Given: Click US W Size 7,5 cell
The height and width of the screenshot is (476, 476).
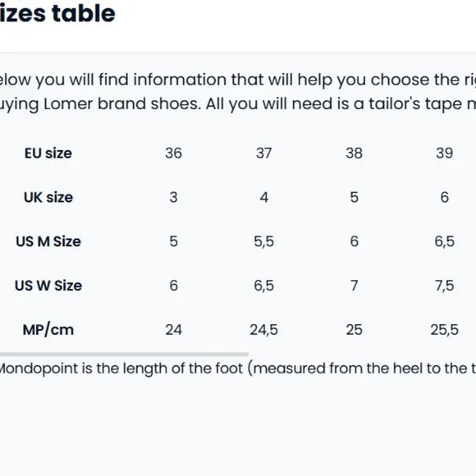Looking at the screenshot, I should pyautogui.click(x=445, y=286).
